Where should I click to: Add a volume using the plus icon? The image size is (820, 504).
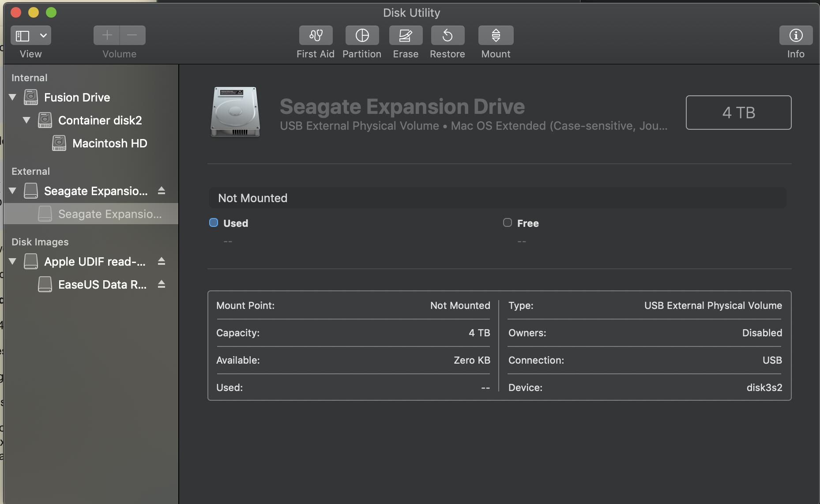106,35
